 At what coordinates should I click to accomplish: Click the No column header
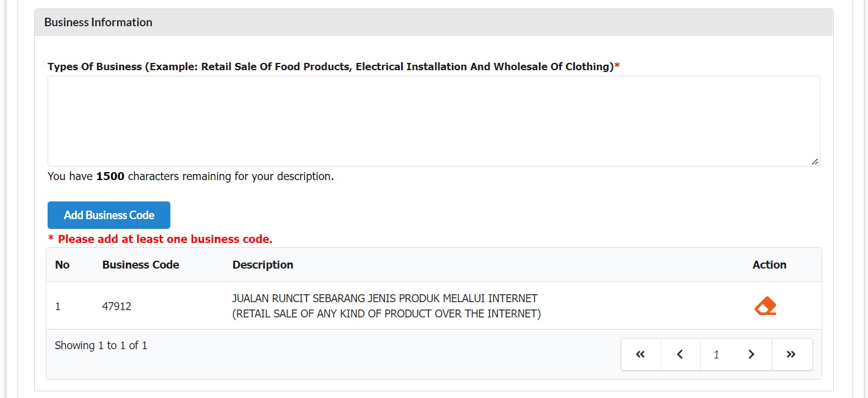coord(62,265)
